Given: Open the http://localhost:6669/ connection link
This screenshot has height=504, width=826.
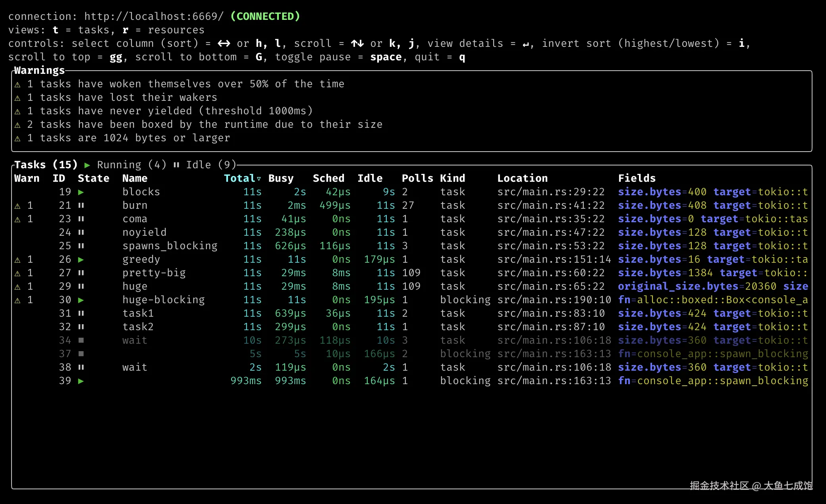Looking at the screenshot, I should (153, 16).
